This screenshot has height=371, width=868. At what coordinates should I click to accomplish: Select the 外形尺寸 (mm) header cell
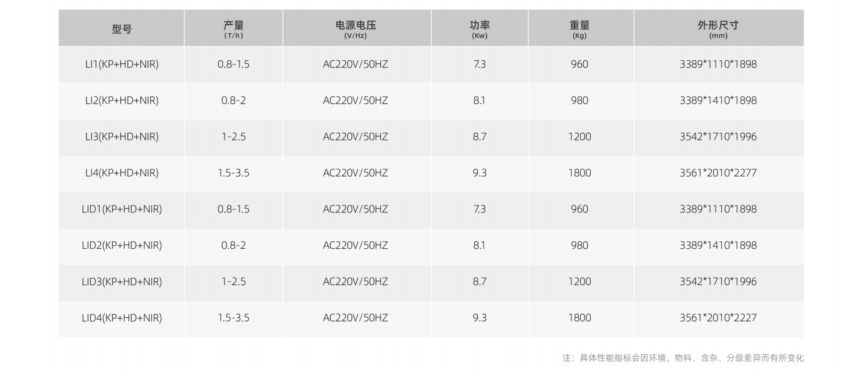click(x=718, y=29)
